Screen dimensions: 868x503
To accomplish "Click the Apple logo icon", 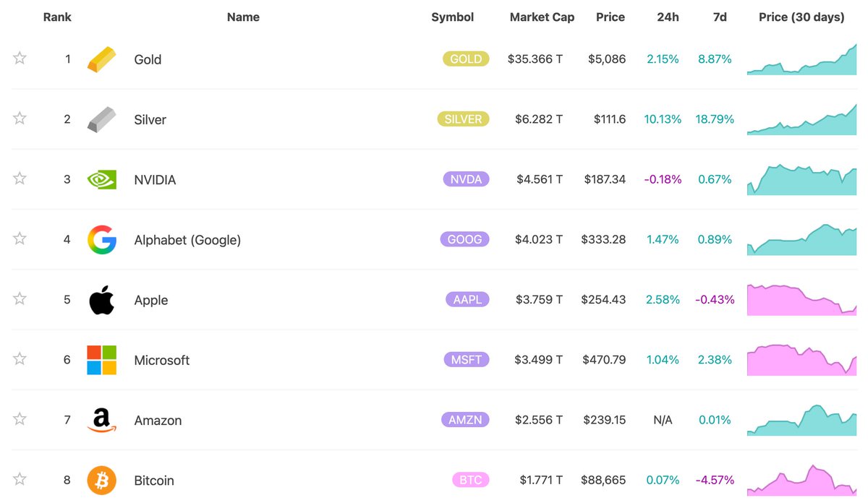I will (101, 300).
